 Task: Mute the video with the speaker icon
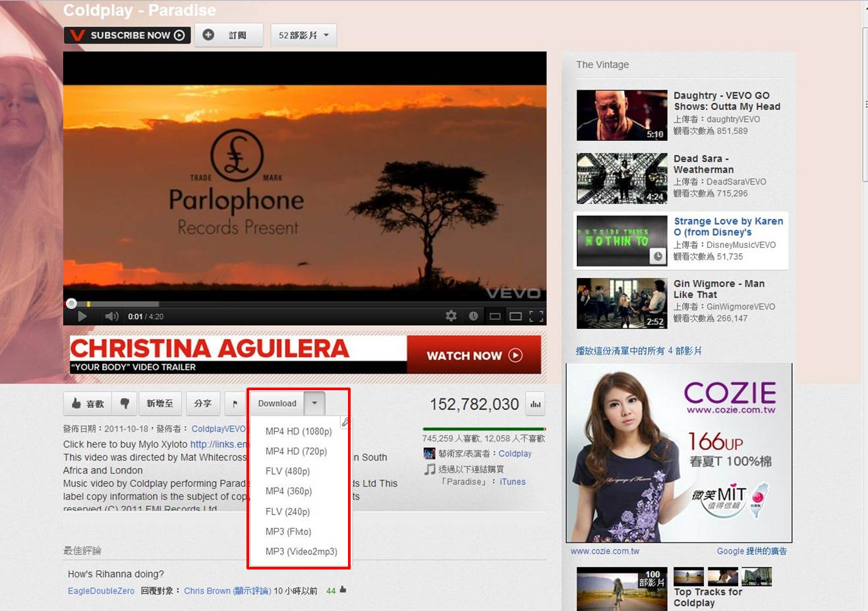coord(111,316)
